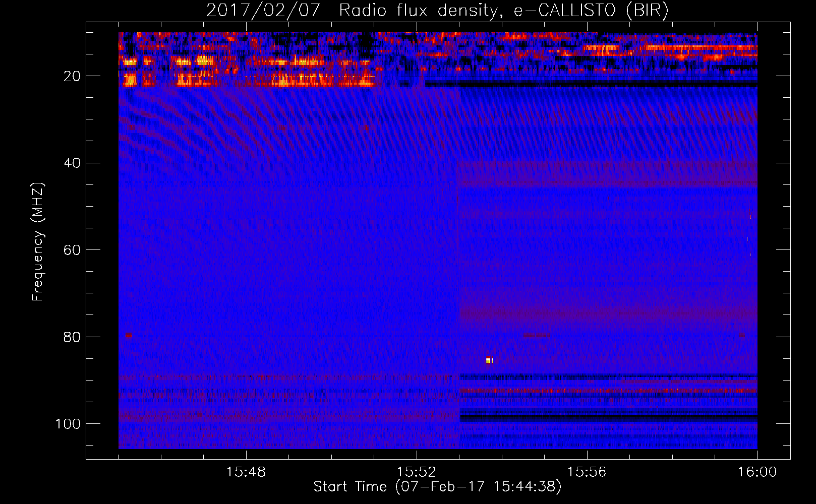Click the 15:48 time tick label
The width and height of the screenshot is (816, 504).
(x=246, y=472)
